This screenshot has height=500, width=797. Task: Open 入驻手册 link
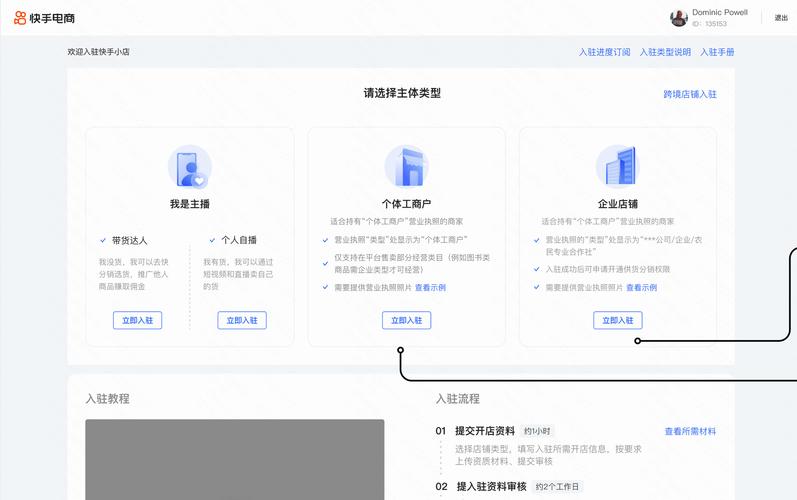(717, 52)
